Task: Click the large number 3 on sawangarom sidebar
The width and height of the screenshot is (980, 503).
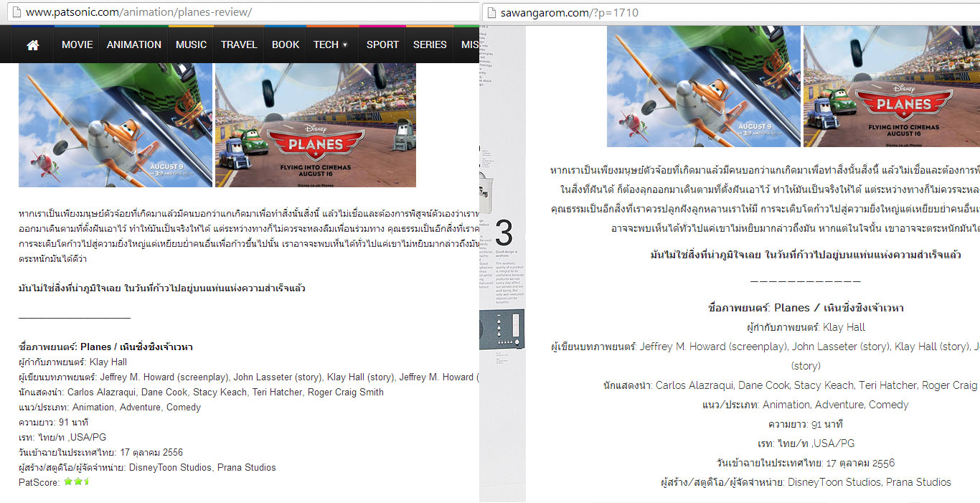Action: point(504,234)
